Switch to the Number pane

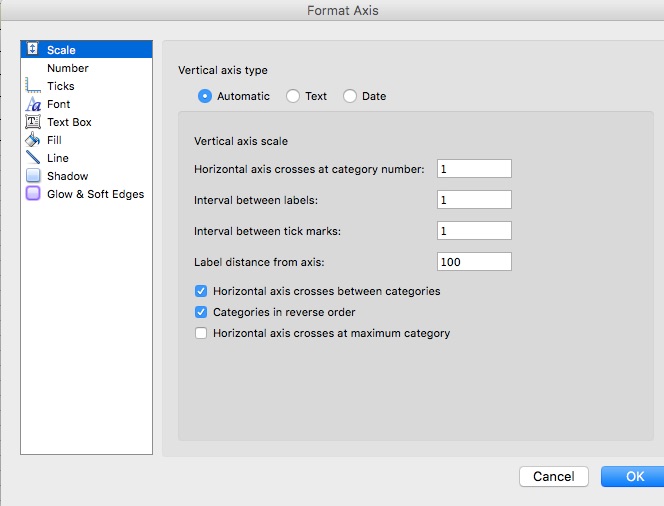(x=68, y=68)
